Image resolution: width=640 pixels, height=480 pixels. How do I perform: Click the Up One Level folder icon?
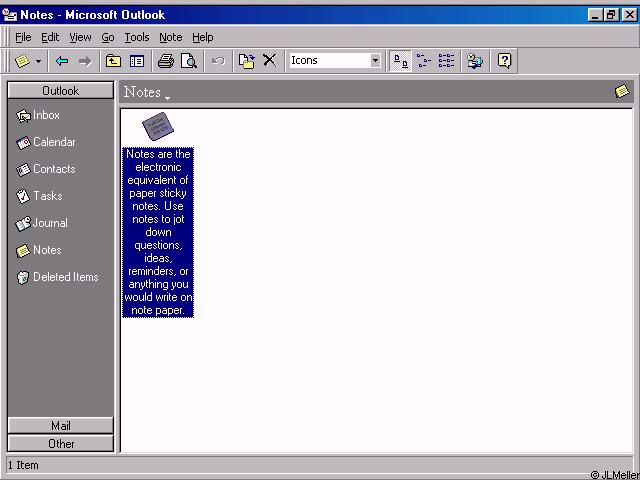click(114, 61)
